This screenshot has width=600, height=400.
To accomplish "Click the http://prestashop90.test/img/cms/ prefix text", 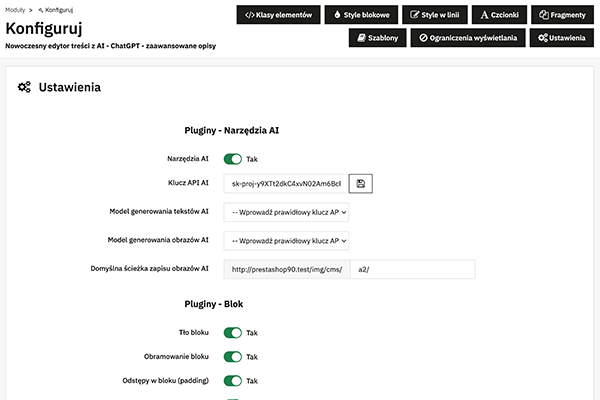I will coord(287,269).
